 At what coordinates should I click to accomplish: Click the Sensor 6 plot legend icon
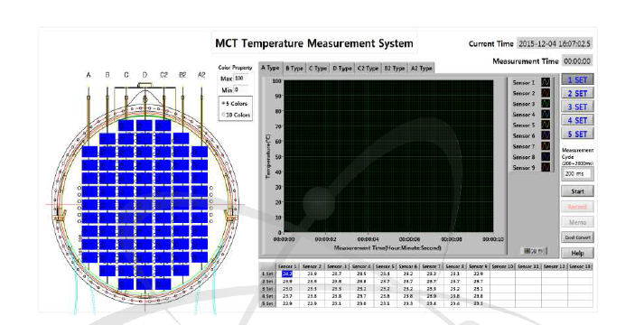click(x=546, y=135)
